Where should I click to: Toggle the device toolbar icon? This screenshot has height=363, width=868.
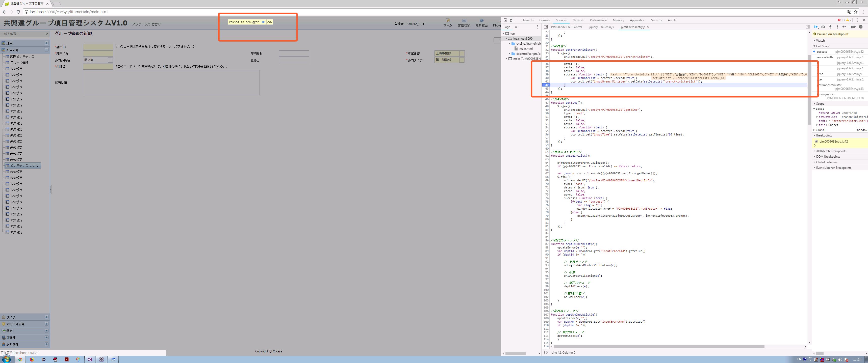pos(512,20)
